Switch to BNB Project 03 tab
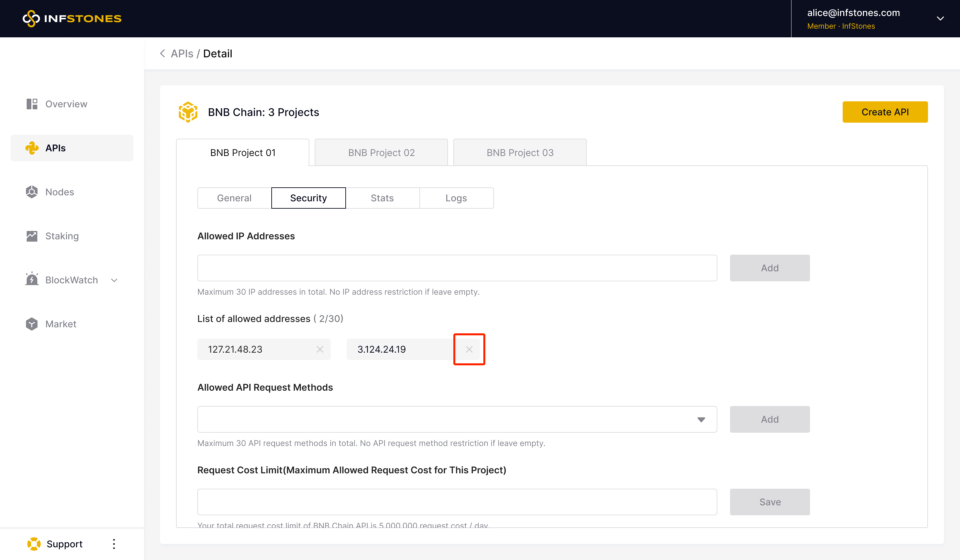 [520, 152]
